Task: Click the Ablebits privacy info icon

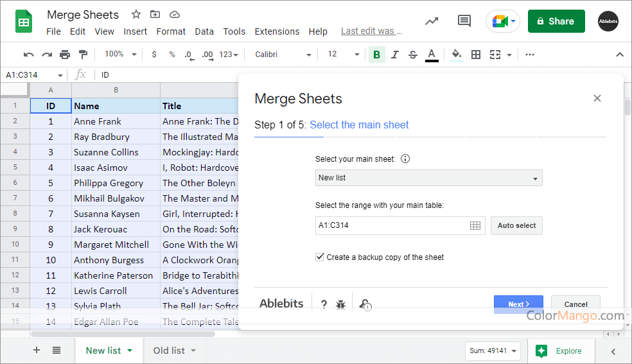Action: tap(365, 305)
